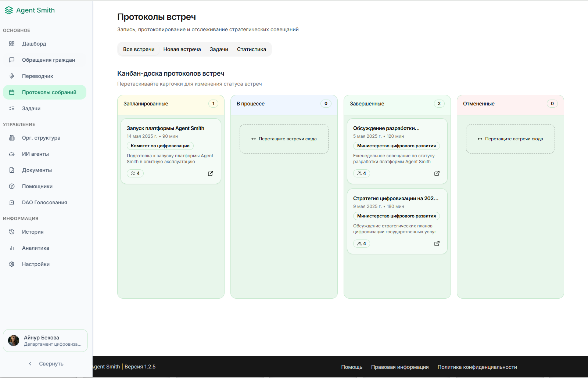Click the Аналитика chart icon
The image size is (588, 378).
click(x=12, y=248)
